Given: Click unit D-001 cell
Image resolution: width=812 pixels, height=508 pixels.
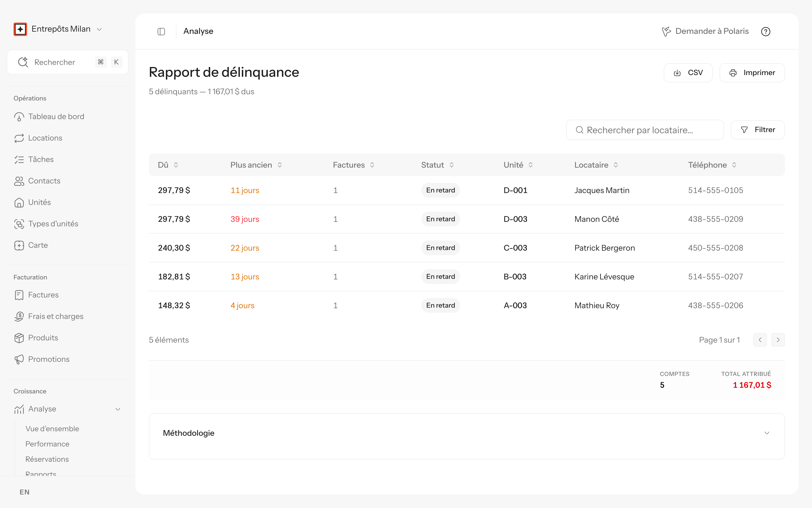Looking at the screenshot, I should click(515, 190).
